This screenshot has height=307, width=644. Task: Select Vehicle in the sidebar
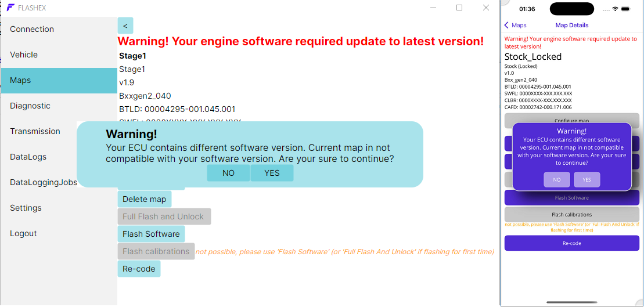coord(24,55)
